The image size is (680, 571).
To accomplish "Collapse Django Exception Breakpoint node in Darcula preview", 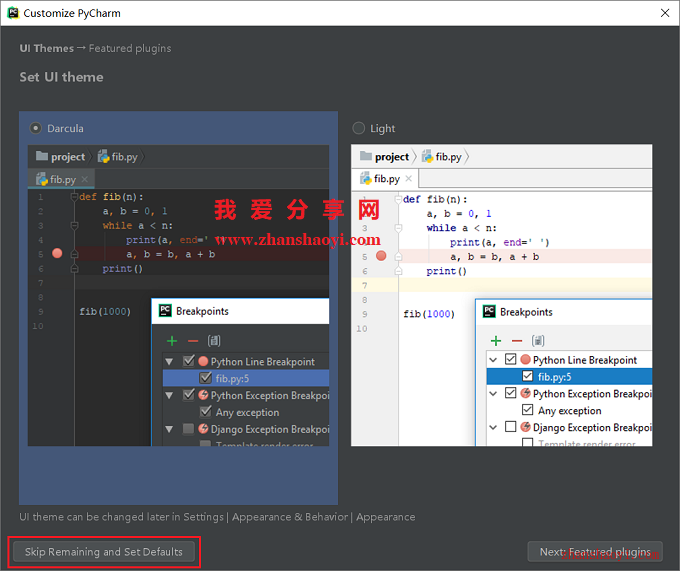I will (169, 429).
